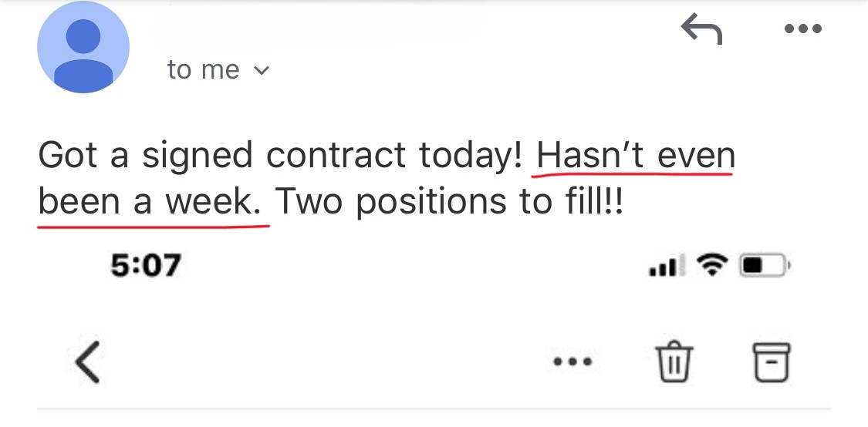Tap the 5:07 clock in status bar
This screenshot has width=868, height=427.
[145, 266]
